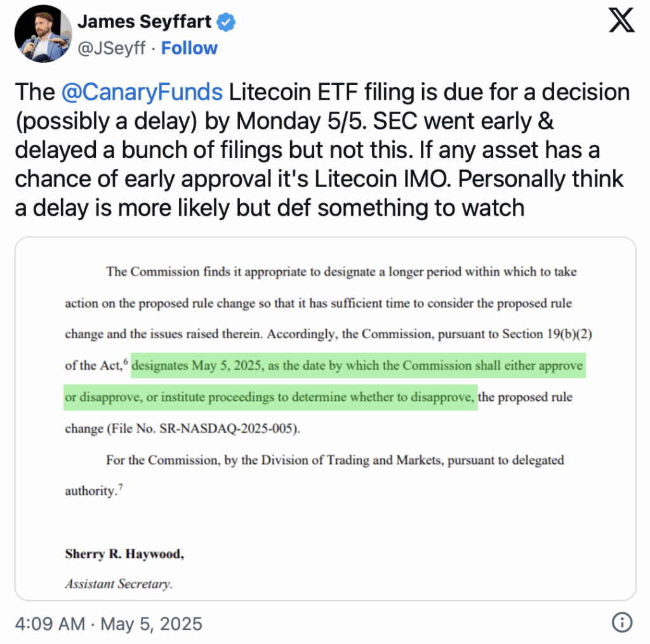Select the James Seyffart display name

(144, 22)
